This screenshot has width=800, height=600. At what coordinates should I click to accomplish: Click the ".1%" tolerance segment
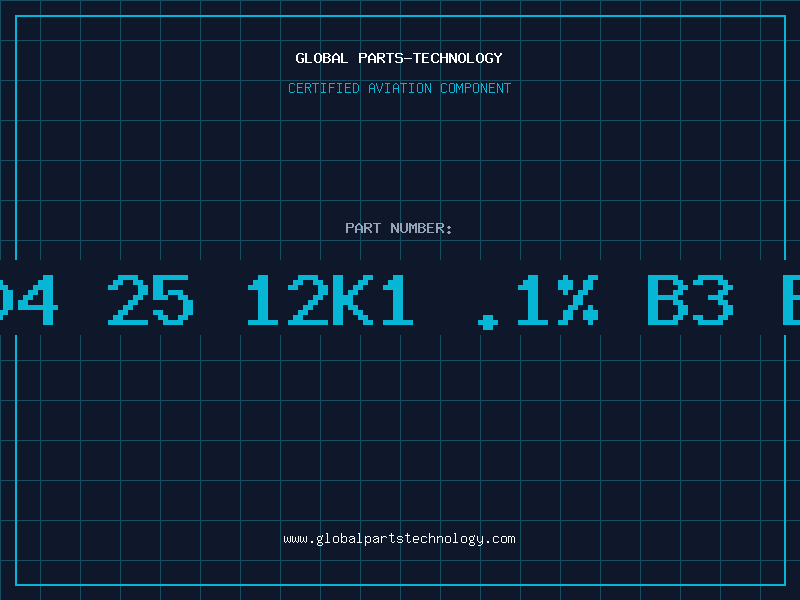click(538, 301)
